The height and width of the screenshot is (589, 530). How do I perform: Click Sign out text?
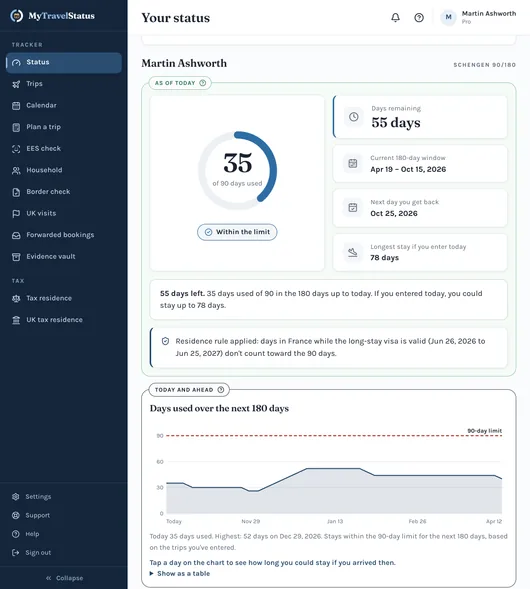point(38,553)
